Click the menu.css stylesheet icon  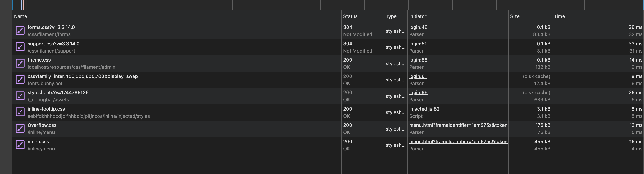coord(20,145)
